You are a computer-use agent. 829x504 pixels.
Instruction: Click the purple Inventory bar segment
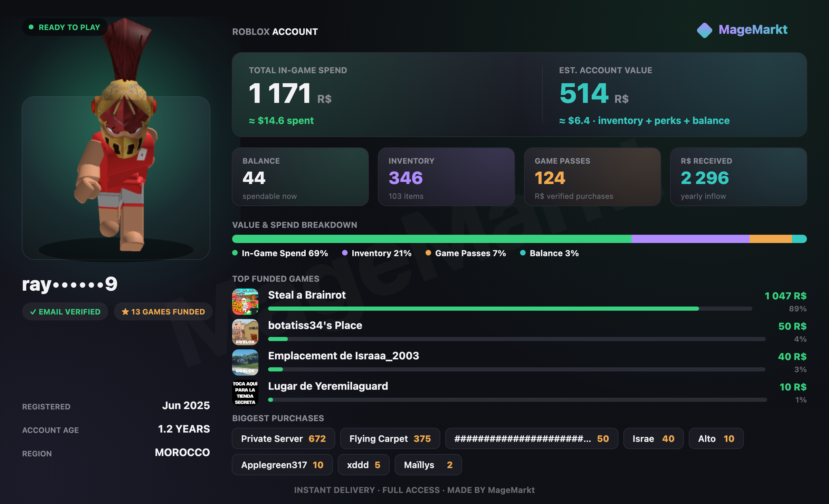(x=690, y=239)
